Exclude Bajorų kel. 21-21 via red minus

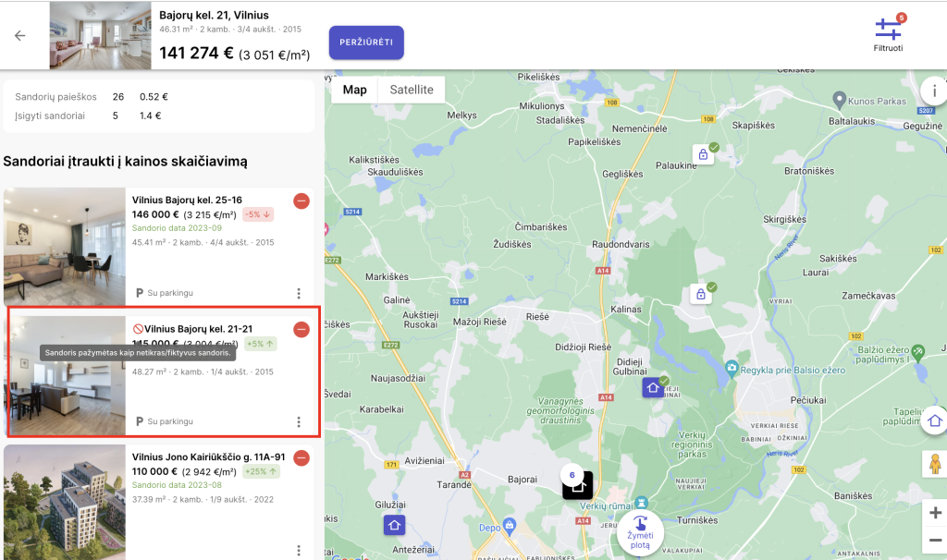301,329
